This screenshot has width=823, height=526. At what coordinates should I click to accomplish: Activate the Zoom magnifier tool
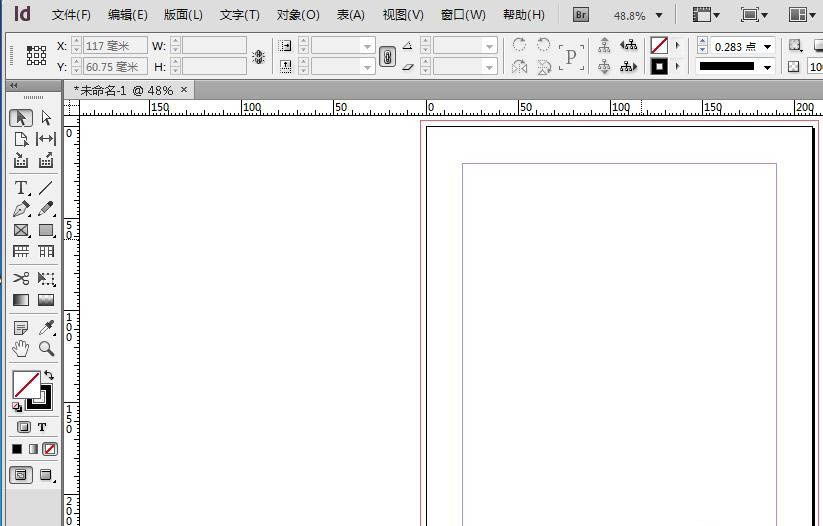(46, 349)
